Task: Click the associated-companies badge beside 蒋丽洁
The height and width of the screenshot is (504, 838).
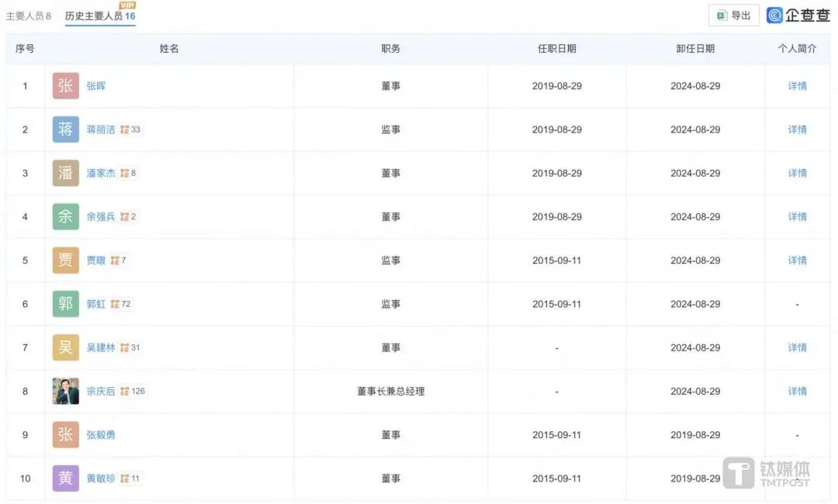Action: [125, 129]
